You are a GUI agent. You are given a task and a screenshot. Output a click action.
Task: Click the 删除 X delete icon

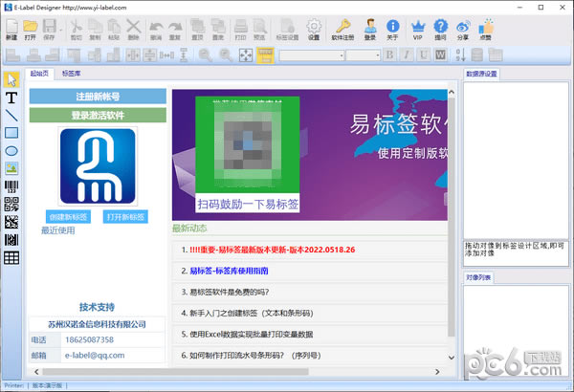pos(133,30)
